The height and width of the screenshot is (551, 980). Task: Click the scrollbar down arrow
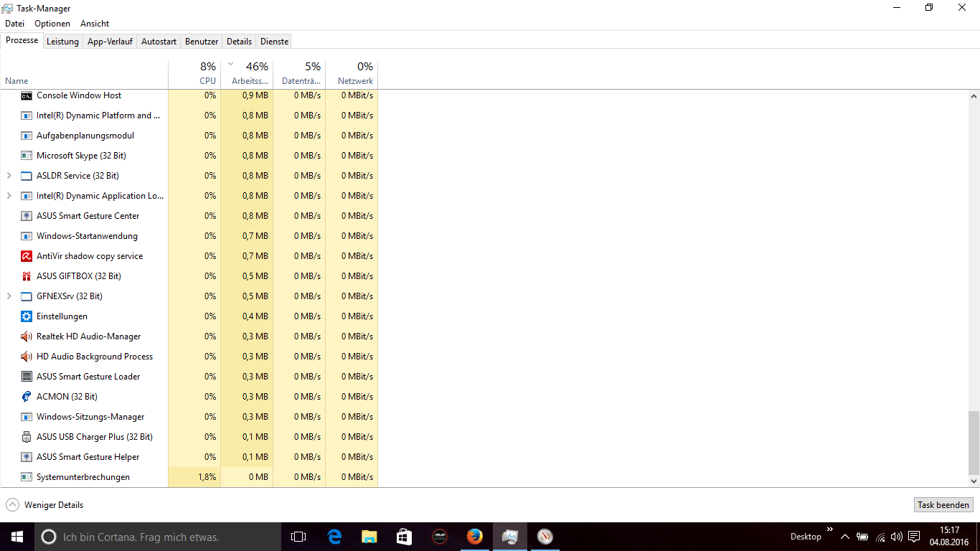coord(974,481)
